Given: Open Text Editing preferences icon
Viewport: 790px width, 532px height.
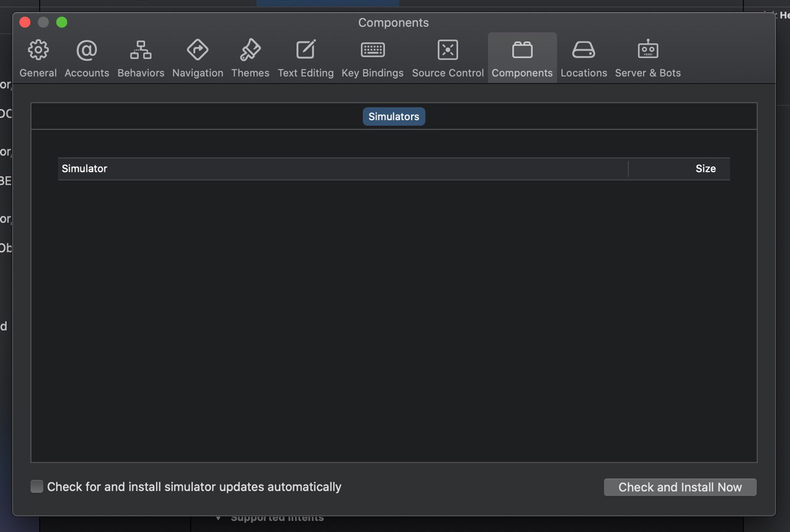Looking at the screenshot, I should click(306, 50).
